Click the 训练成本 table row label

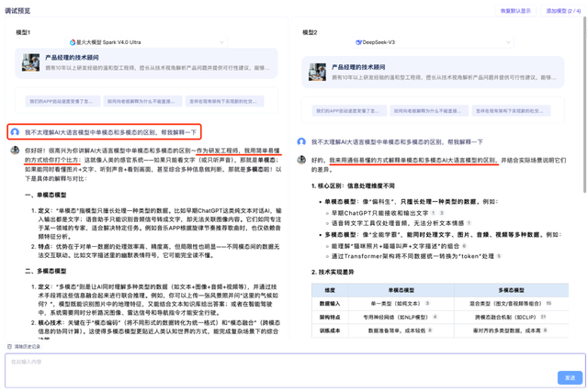coord(330,330)
